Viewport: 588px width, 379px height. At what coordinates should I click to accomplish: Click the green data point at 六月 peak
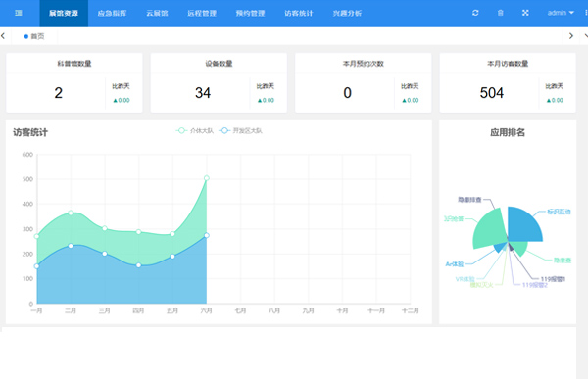click(x=207, y=178)
